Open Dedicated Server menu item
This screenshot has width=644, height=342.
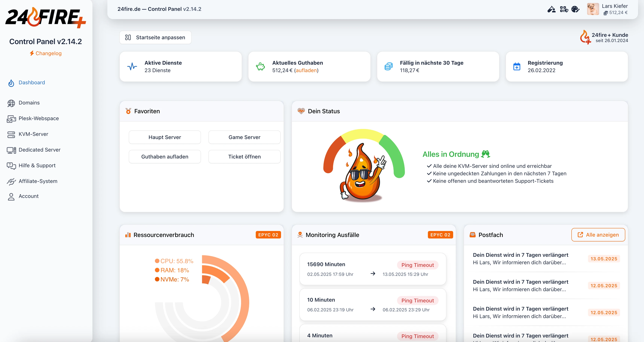[x=39, y=150]
